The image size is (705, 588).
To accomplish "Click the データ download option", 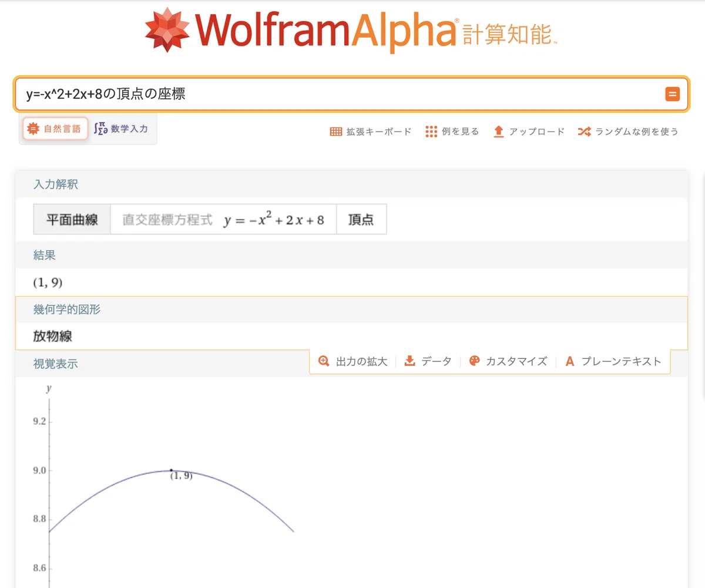I will click(428, 361).
